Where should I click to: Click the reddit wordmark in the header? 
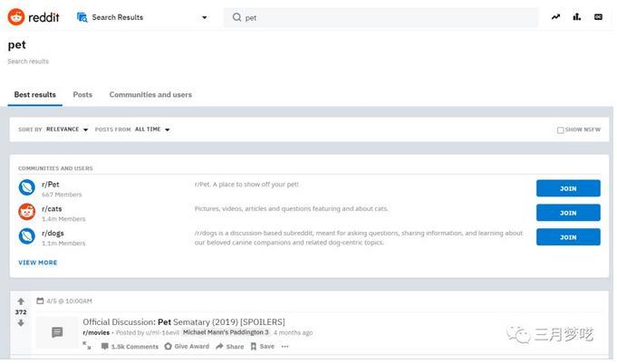pyautogui.click(x=43, y=17)
